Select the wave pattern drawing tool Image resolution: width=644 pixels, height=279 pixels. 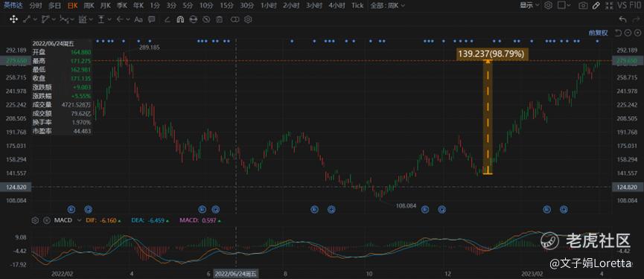(x=64, y=19)
